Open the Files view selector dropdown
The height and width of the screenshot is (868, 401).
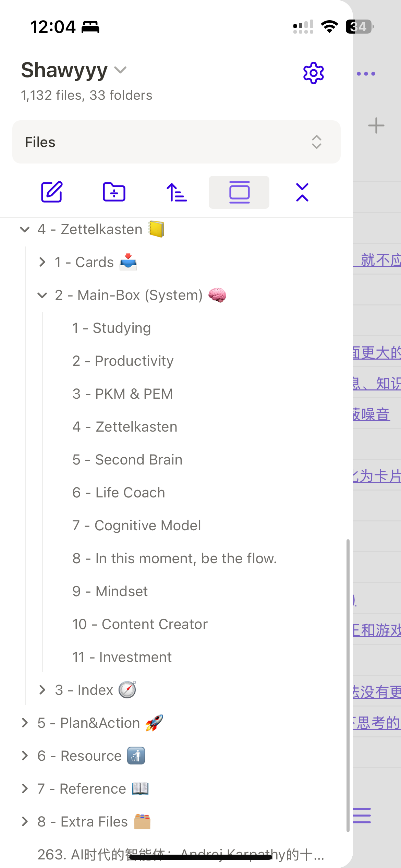[x=177, y=142]
